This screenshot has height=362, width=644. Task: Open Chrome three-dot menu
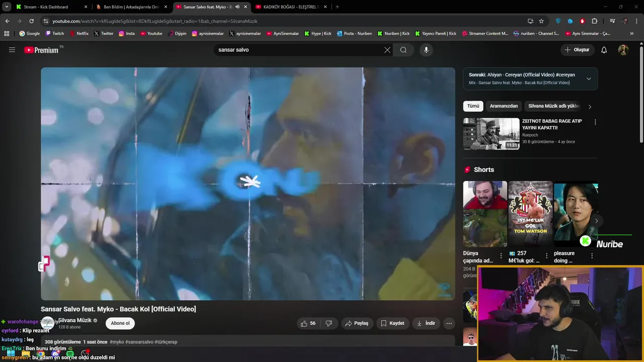[x=636, y=21]
